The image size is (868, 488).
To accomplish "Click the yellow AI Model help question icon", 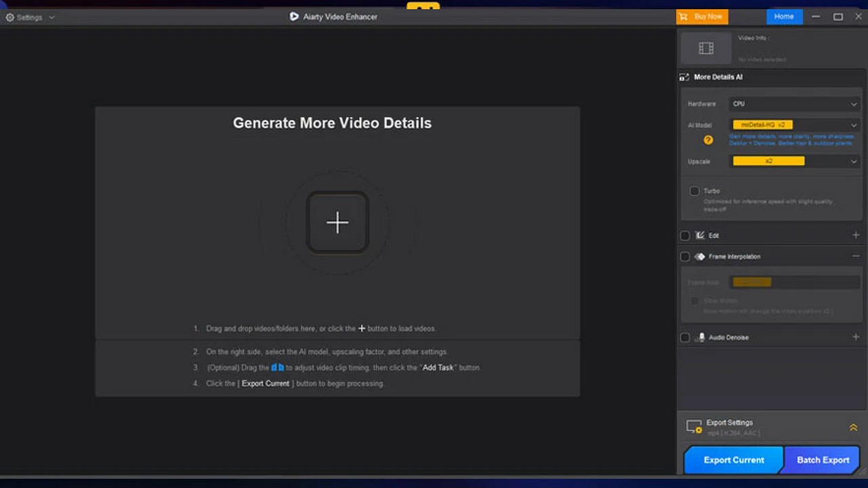I will (708, 140).
